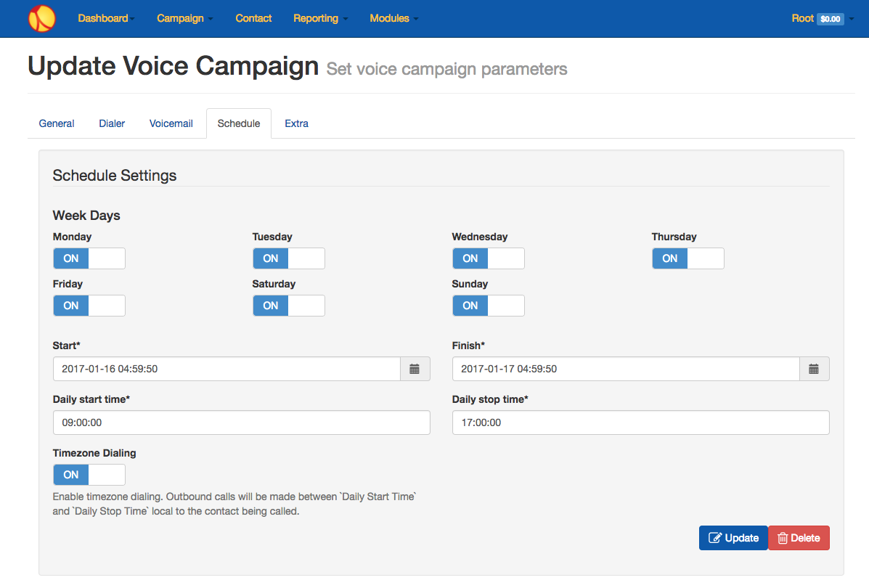Screen dimensions: 869x588
Task: Toggle the Tuesday switch
Action: tap(289, 258)
